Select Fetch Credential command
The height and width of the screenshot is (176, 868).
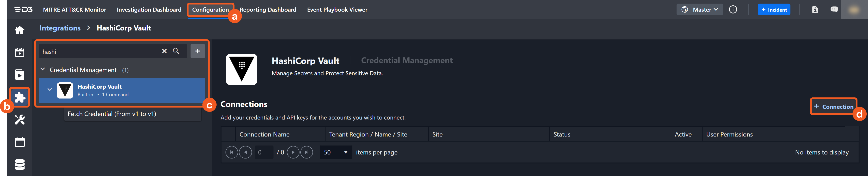click(112, 114)
